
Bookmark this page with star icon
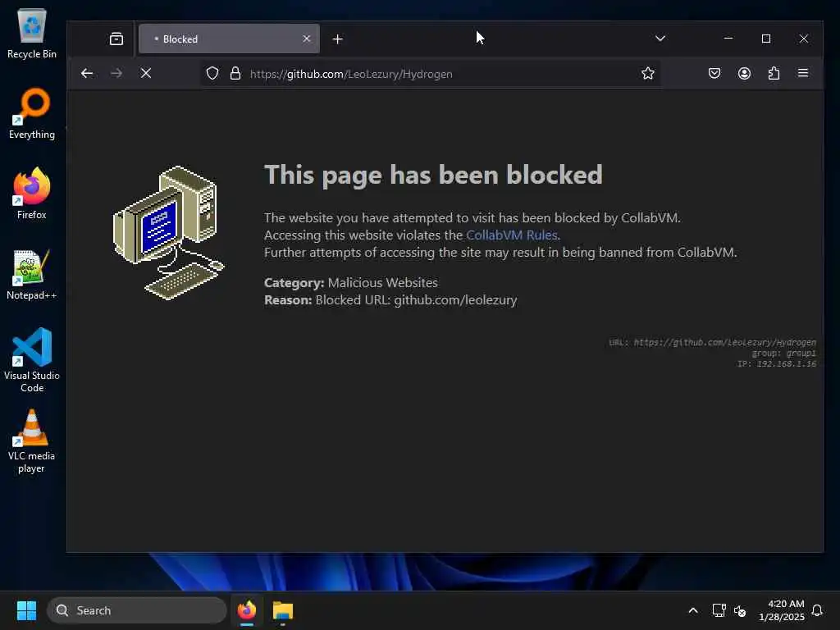(x=648, y=73)
